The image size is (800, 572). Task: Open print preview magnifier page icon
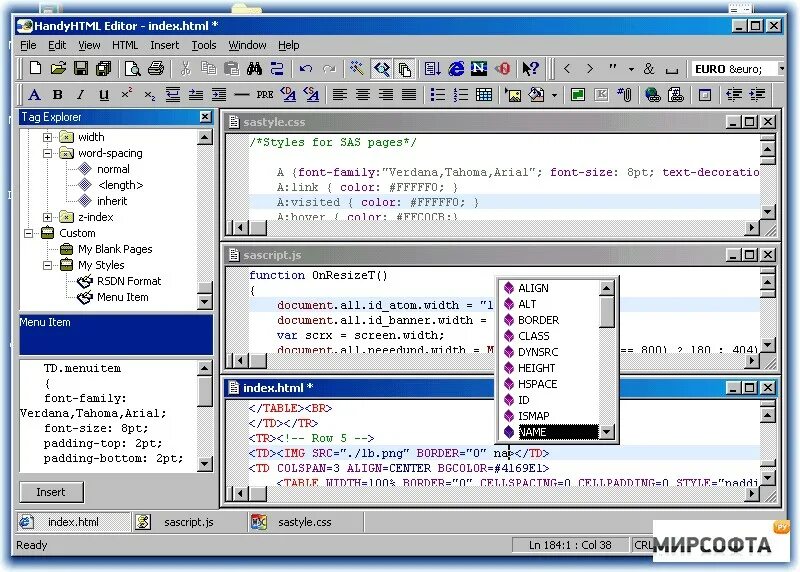pyautogui.click(x=133, y=68)
